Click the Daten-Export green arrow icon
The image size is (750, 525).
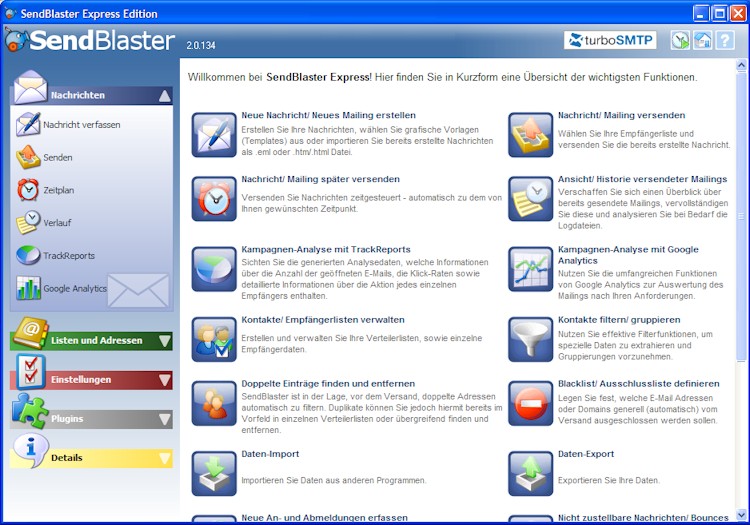tap(530, 474)
